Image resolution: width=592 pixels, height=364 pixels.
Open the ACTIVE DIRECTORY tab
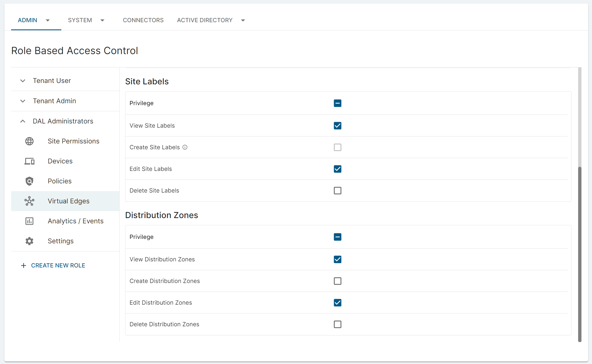point(205,20)
